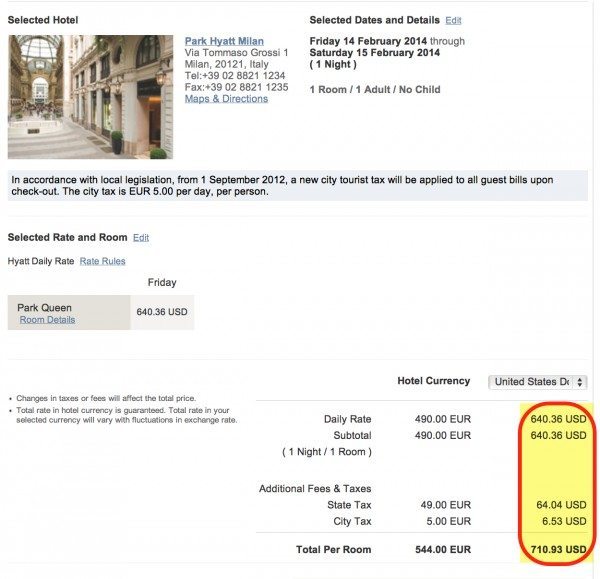Edit the Selected Dates and Details
Viewport: 600px width, 579px height.
pos(453,20)
